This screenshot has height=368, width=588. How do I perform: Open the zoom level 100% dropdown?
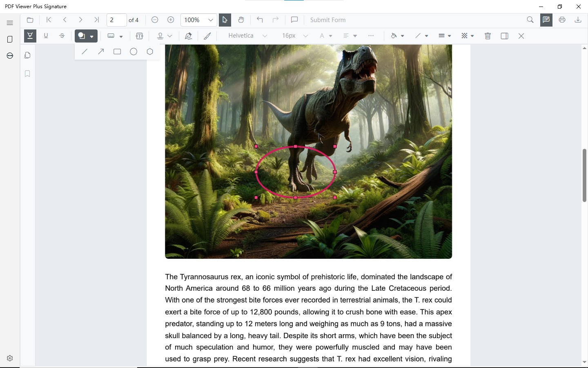198,20
